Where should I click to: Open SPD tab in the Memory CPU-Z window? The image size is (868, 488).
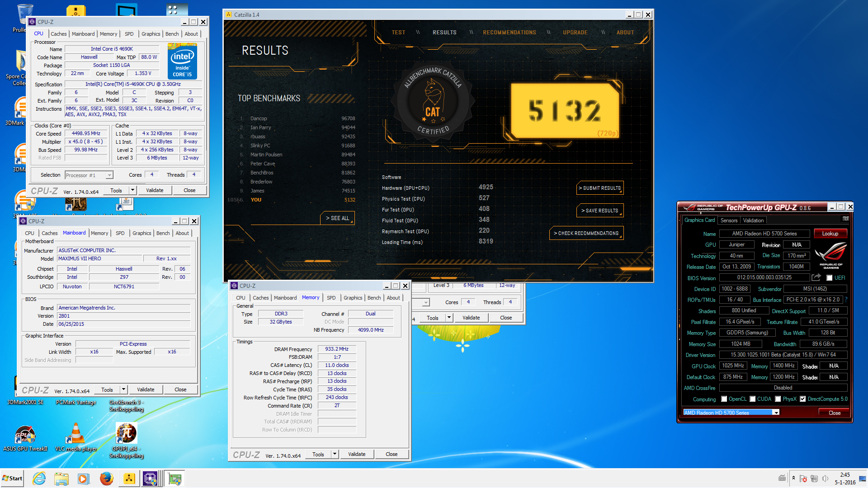click(x=331, y=298)
